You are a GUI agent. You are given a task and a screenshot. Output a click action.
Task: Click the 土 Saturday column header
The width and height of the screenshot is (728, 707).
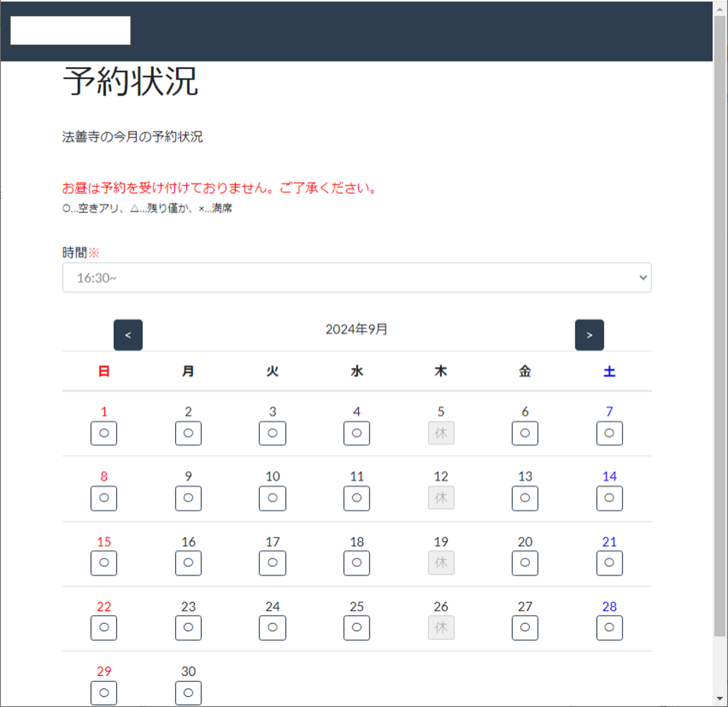pos(610,371)
